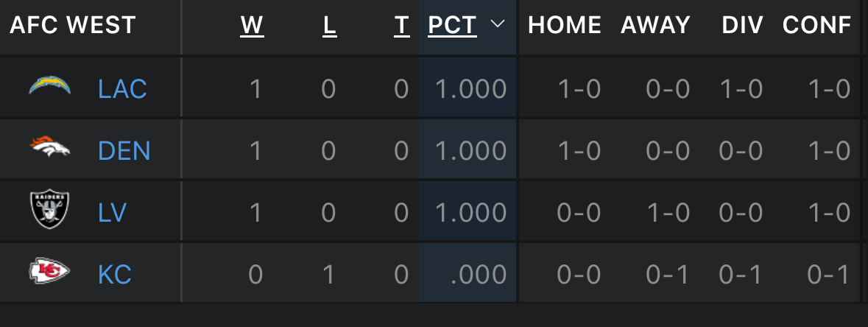Sort by PCT column header
868x327 pixels.
click(452, 25)
